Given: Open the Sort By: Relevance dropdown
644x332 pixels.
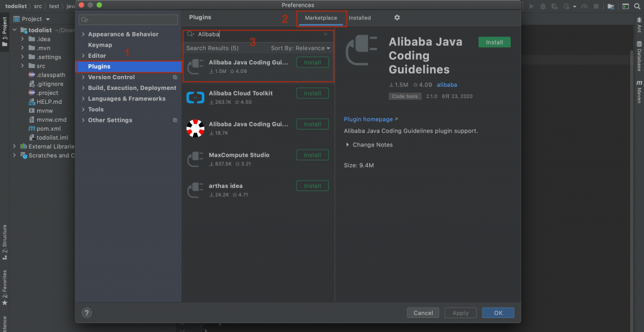Looking at the screenshot, I should click(x=301, y=48).
